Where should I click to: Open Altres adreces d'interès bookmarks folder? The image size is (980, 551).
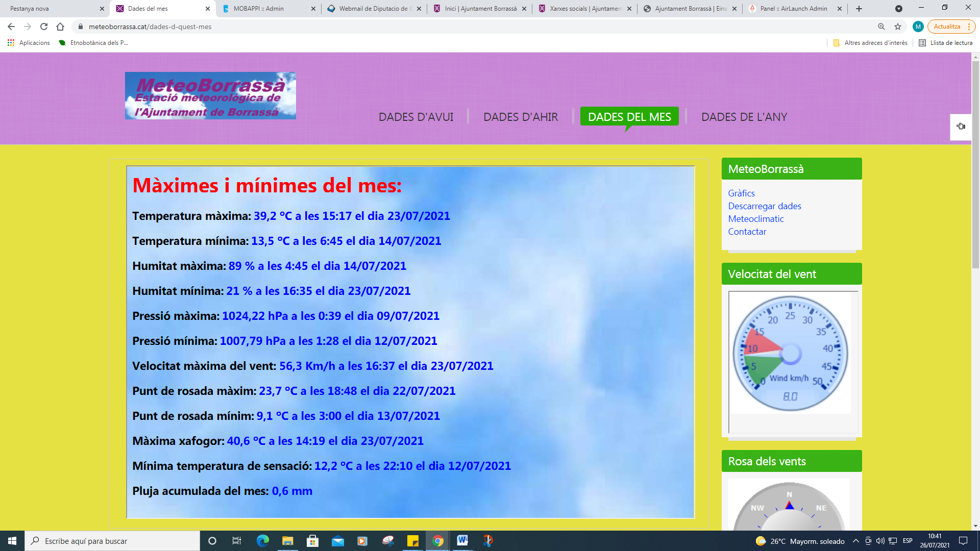click(870, 43)
